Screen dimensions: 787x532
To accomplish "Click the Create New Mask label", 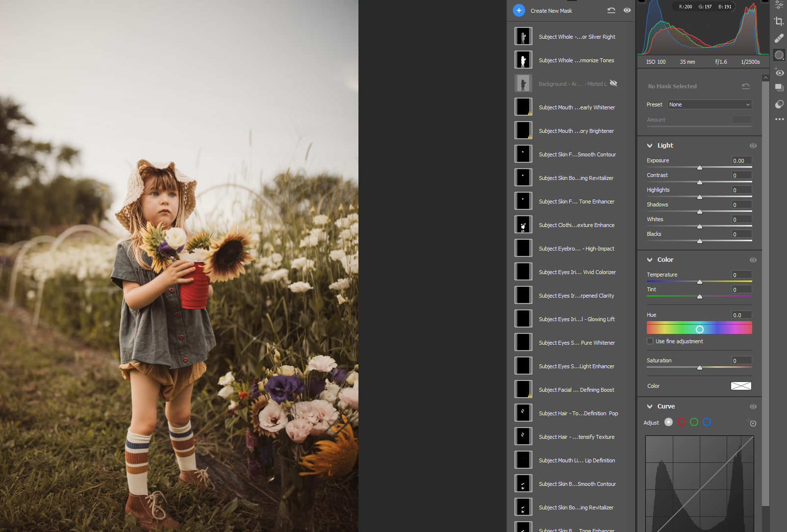I will (x=551, y=11).
